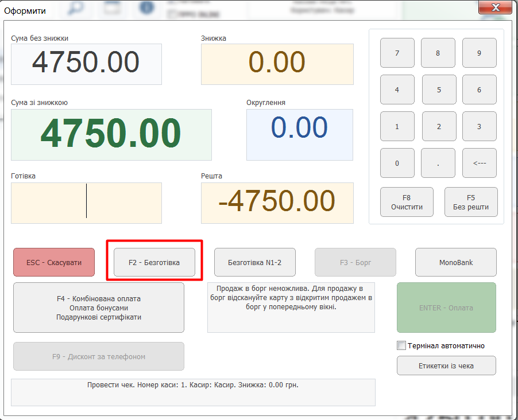This screenshot has width=518, height=420.
Task: Cancel with ESC - Скасувати button
Action: click(54, 262)
